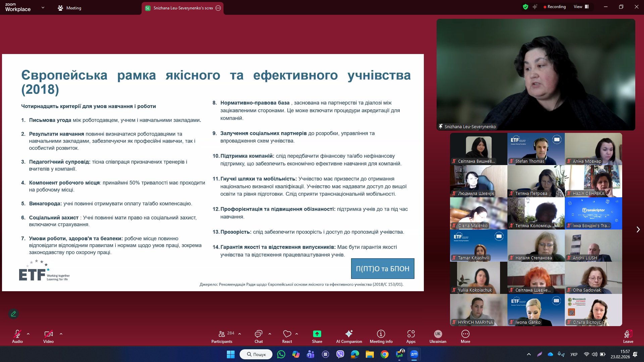Expand video options arrow next to Video
This screenshot has height=362, width=644.
tap(61, 334)
